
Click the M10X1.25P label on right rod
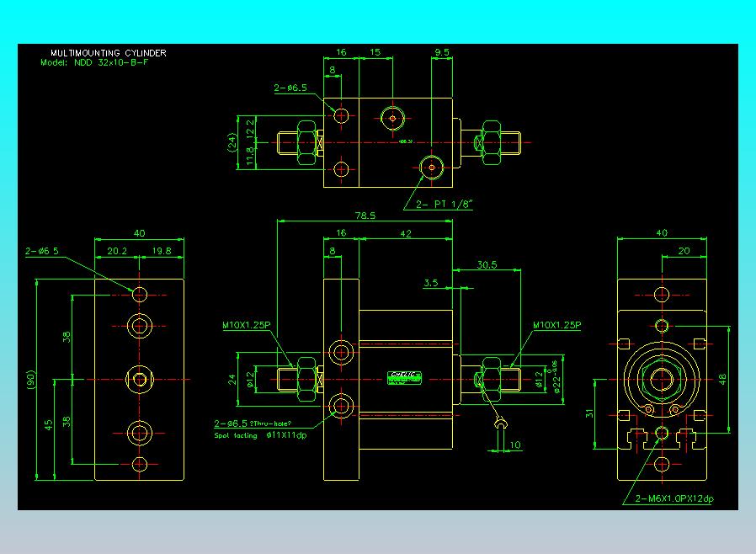(556, 325)
